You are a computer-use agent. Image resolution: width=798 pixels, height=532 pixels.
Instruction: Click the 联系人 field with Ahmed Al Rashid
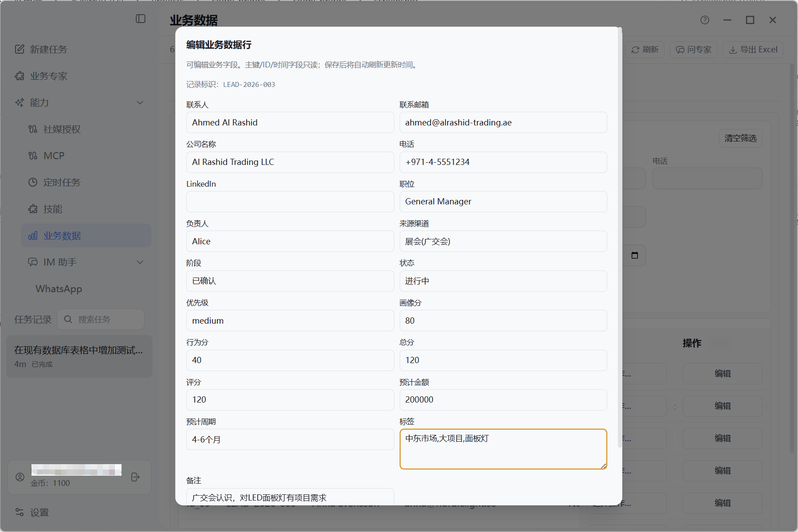coord(290,122)
